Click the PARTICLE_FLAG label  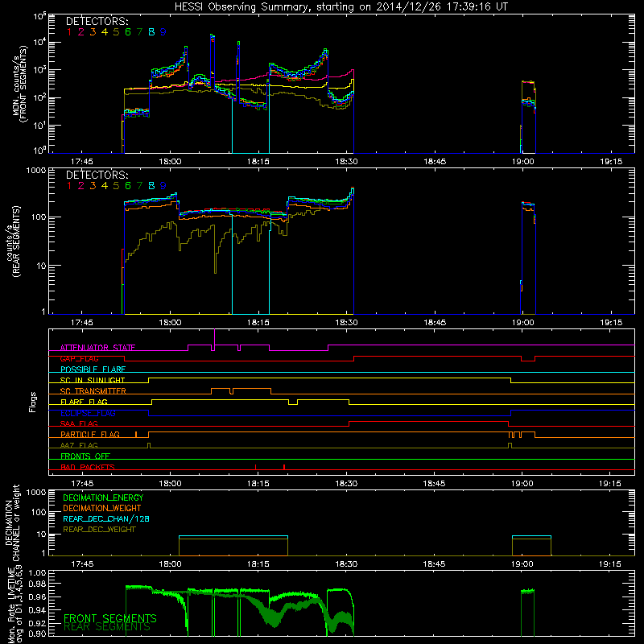90,435
